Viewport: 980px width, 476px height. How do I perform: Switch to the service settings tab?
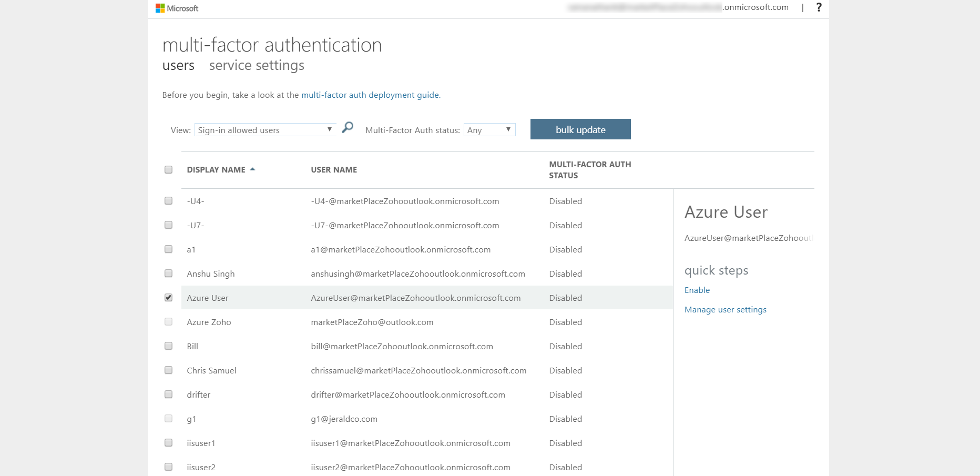(x=257, y=66)
